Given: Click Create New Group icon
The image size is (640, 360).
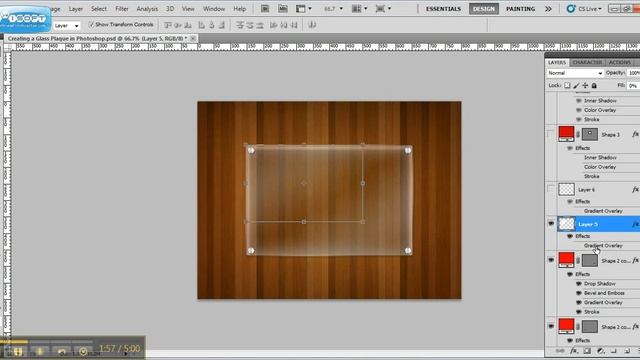Looking at the screenshot, I should click(x=613, y=351).
